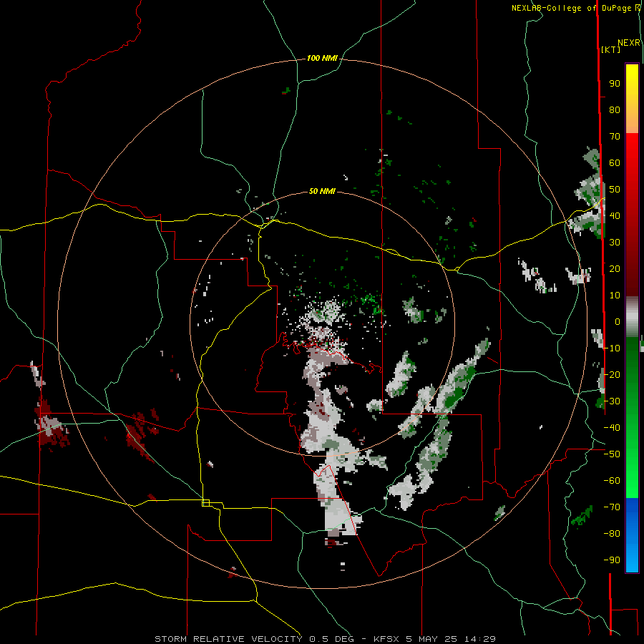Select the positive "10" scale value
The height and width of the screenshot is (644, 644).
pos(615,296)
